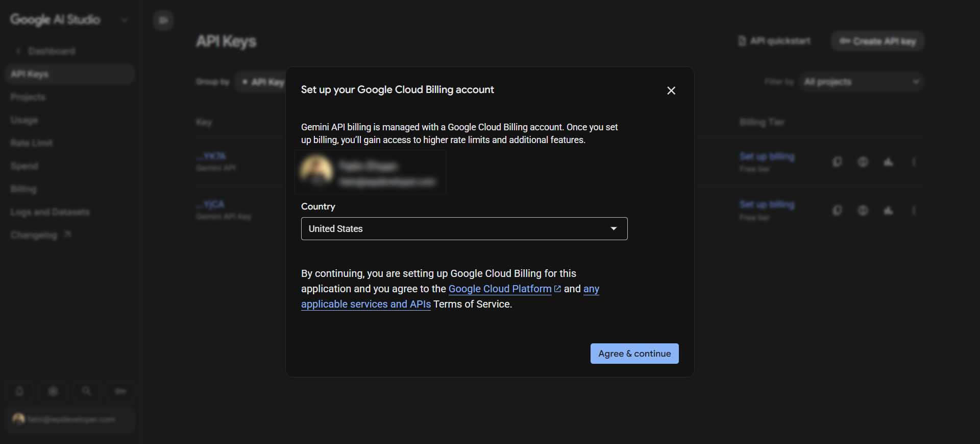Open Rate Limit in the sidebar
Screen dimensions: 980x444
(32, 143)
